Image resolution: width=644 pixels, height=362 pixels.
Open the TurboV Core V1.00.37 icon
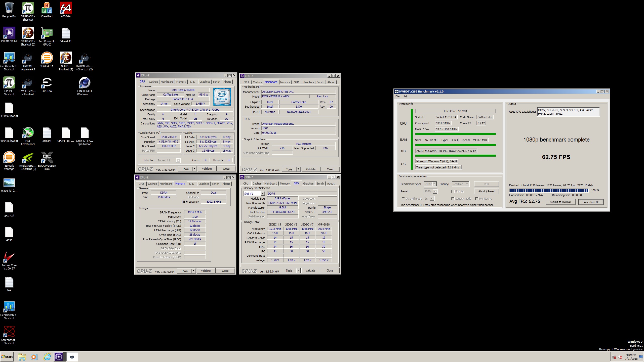(9, 260)
